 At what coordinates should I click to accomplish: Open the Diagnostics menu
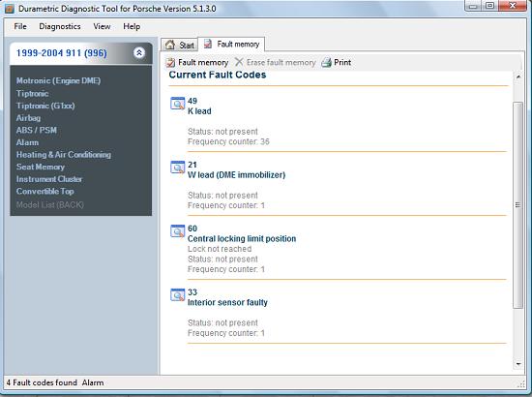click(60, 26)
